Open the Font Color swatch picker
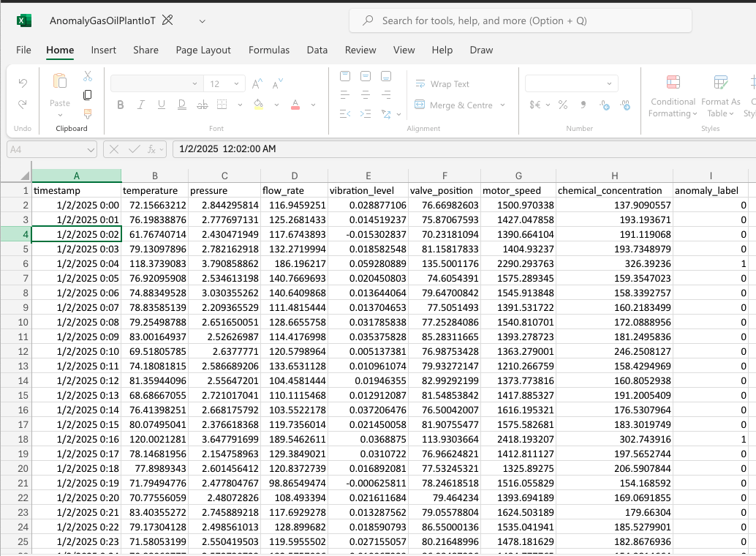 311,105
